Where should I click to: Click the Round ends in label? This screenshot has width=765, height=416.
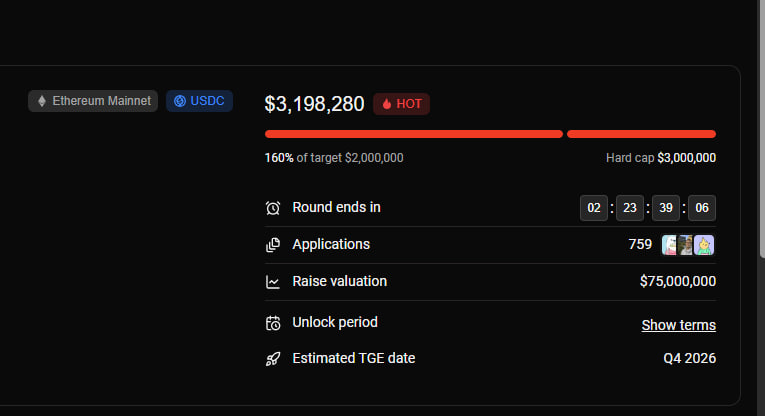336,207
